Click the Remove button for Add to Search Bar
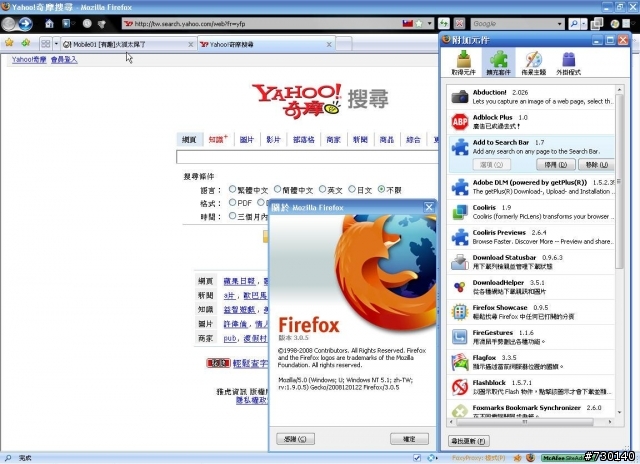Viewport: 640px width, 464px height. click(x=597, y=165)
